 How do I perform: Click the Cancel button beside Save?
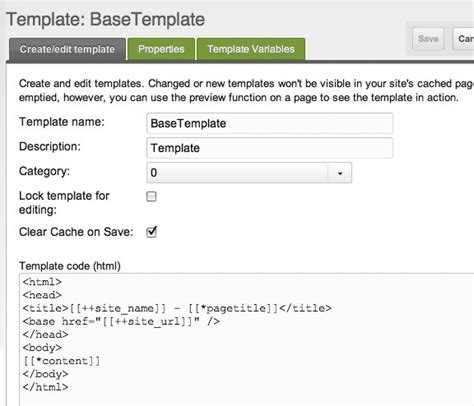[x=464, y=39]
